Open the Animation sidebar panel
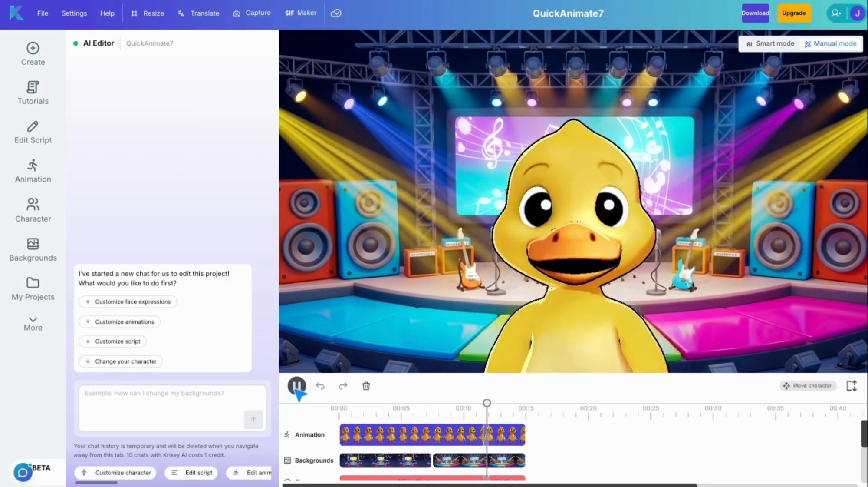Image resolution: width=868 pixels, height=487 pixels. coord(33,171)
